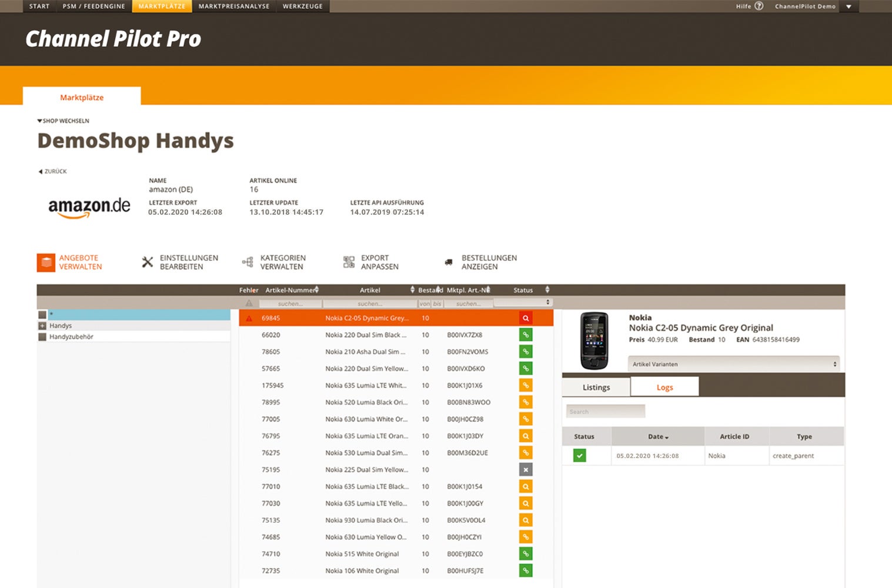Click the logs Search field

pos(606,412)
